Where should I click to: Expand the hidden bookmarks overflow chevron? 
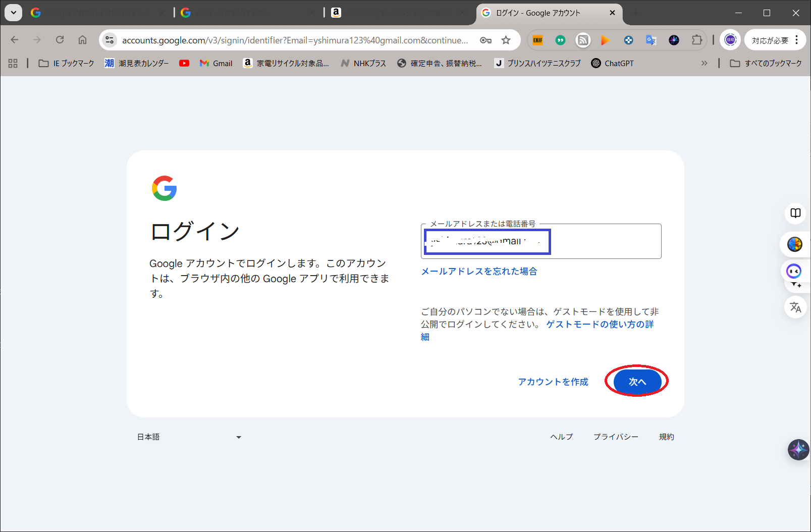(704, 63)
